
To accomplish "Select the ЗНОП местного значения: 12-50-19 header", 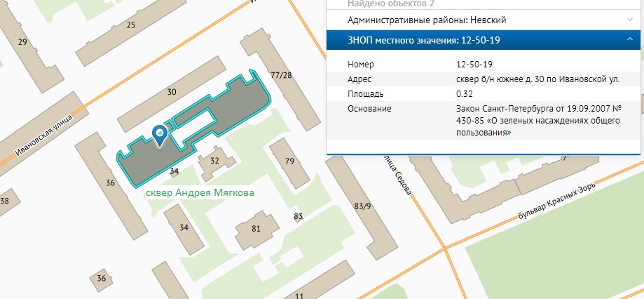I will pyautogui.click(x=434, y=41).
